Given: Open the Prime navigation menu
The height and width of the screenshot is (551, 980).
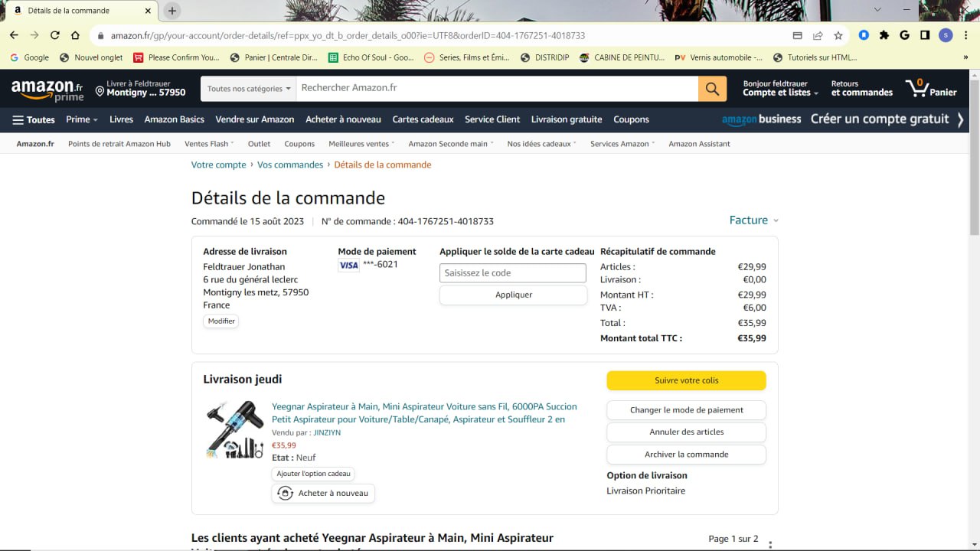Looking at the screenshot, I should coord(81,119).
